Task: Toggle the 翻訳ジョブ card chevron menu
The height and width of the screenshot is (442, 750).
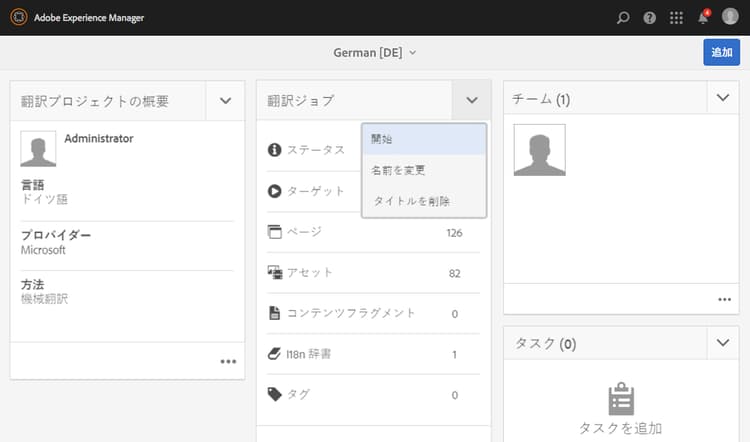Action: point(472,100)
